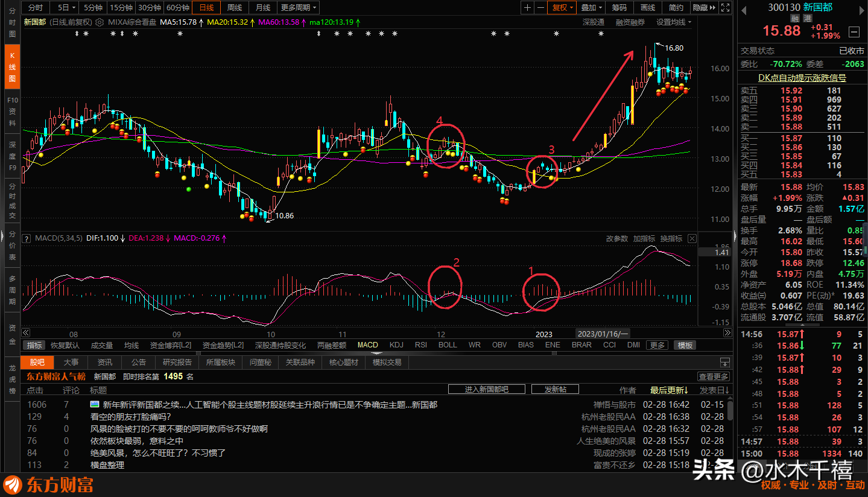868x497 pixels.
Task: Toggle fullscreen chart icon
Action: coord(726,8)
